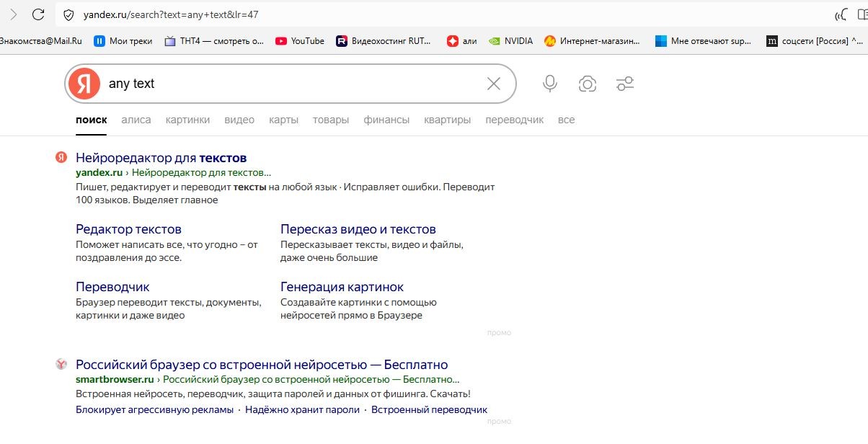Expand all services via все
This screenshot has height=444, width=868.
(x=566, y=120)
